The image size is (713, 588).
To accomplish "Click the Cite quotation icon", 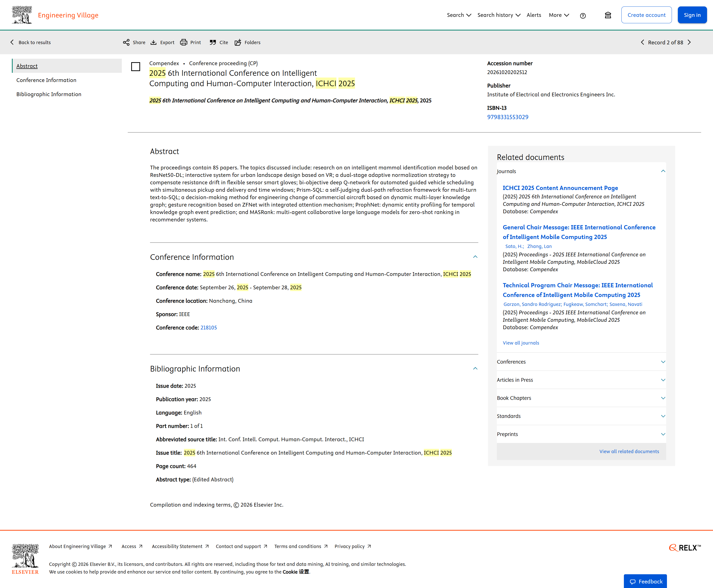I will point(213,42).
